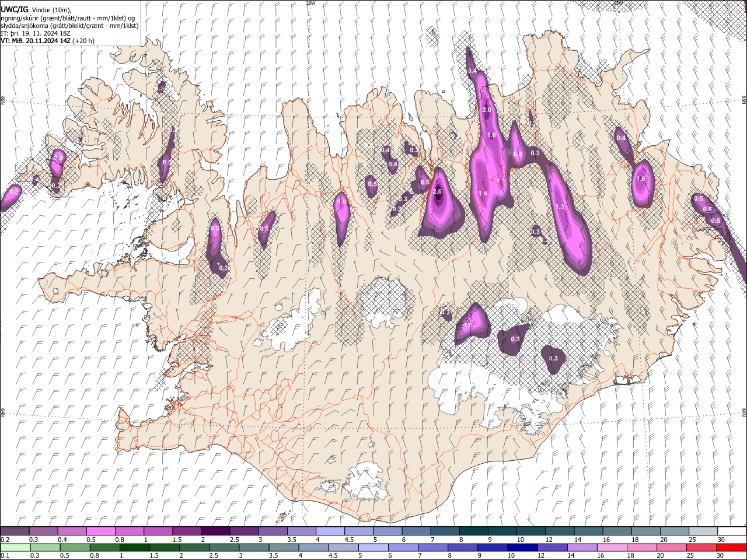This screenshot has width=747, height=560.
Task: Click the 0.6 snowfall value on the map
Action: point(215,229)
